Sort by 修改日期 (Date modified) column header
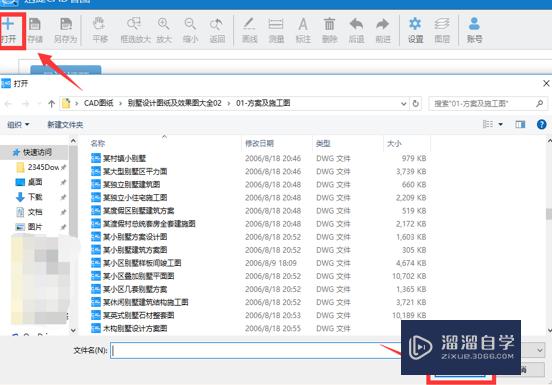 point(259,144)
